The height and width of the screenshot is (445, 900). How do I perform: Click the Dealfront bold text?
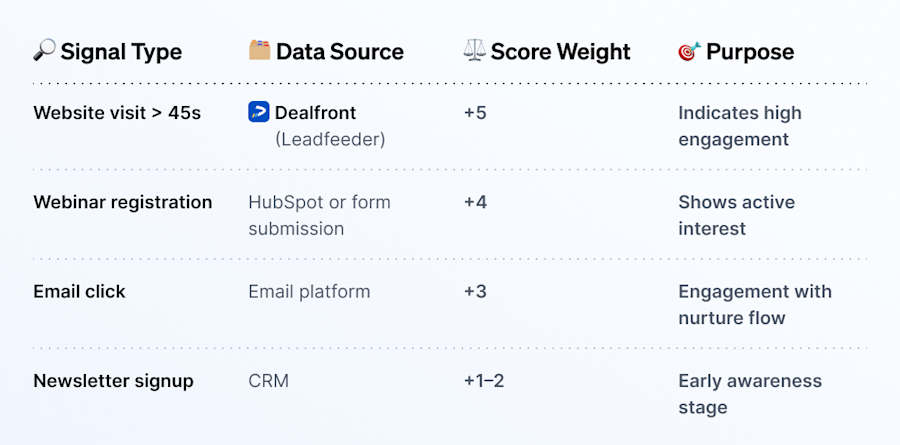click(x=316, y=113)
